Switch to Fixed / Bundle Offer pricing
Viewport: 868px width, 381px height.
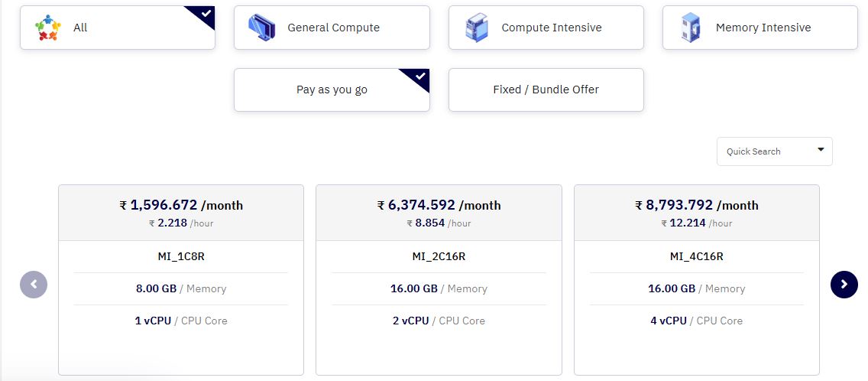[x=546, y=90]
